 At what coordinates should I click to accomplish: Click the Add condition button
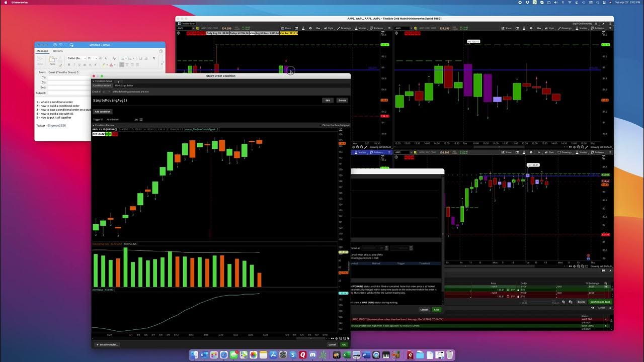pos(102,112)
